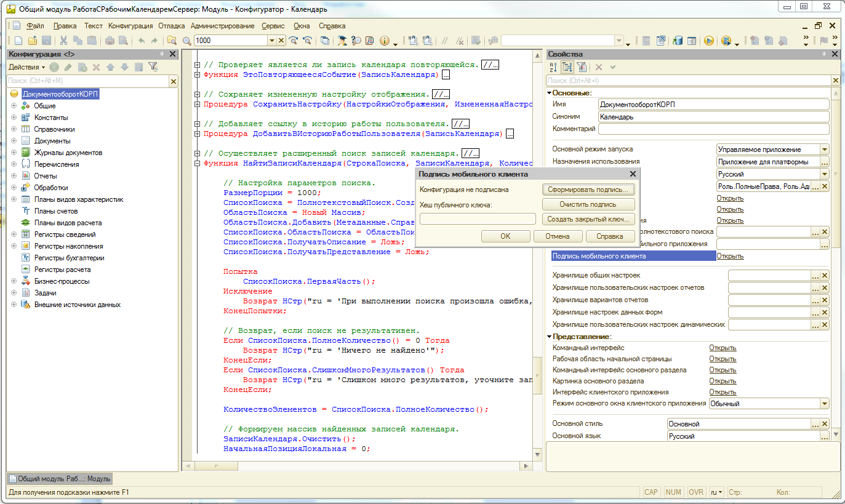The width and height of the screenshot is (845, 504).
Task: Expand the ЭтоПовторяющеесяСобытие function code block
Action: click(197, 74)
